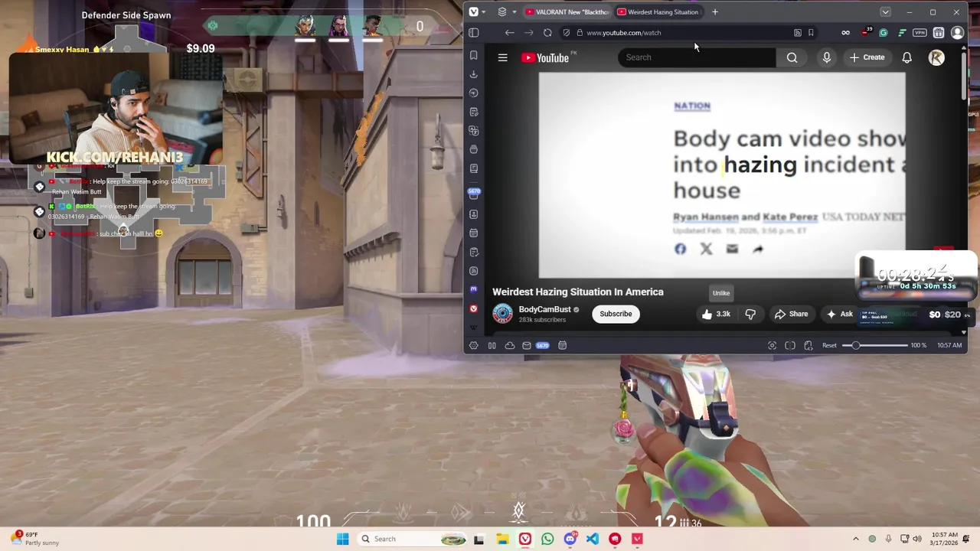The height and width of the screenshot is (551, 980).
Task: Open the BodyCamBust channel name link
Action: pos(544,309)
